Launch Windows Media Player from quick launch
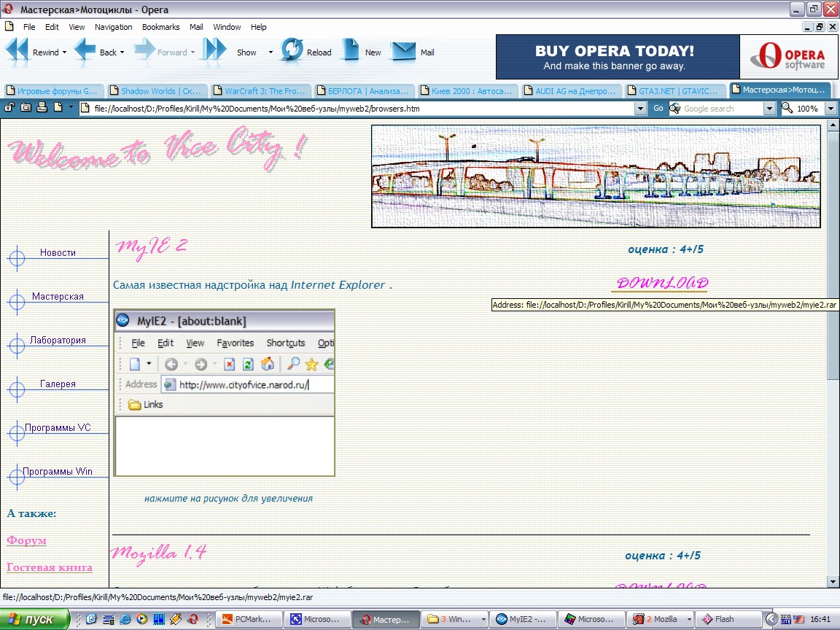 pos(142,619)
